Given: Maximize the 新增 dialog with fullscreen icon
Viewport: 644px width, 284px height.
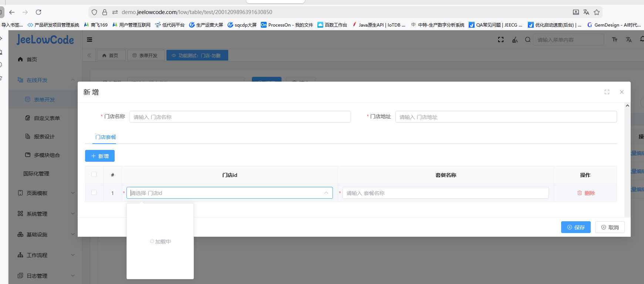Looking at the screenshot, I should [607, 92].
